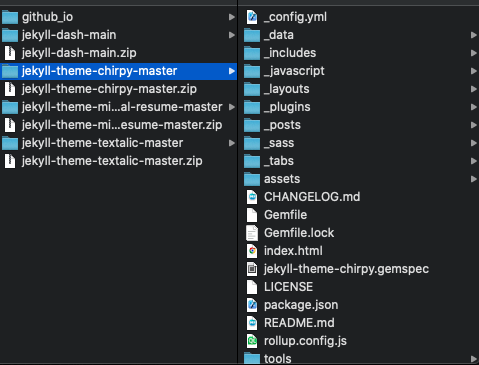Click the CHANGELOG.md file icon
The image size is (479, 365).
pos(252,197)
